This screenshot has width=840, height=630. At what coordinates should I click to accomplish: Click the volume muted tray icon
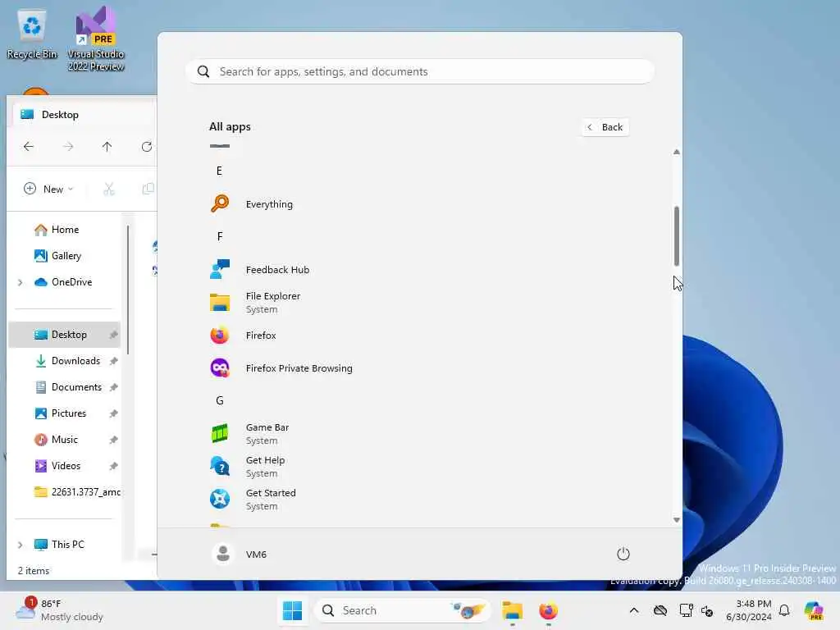coord(707,610)
